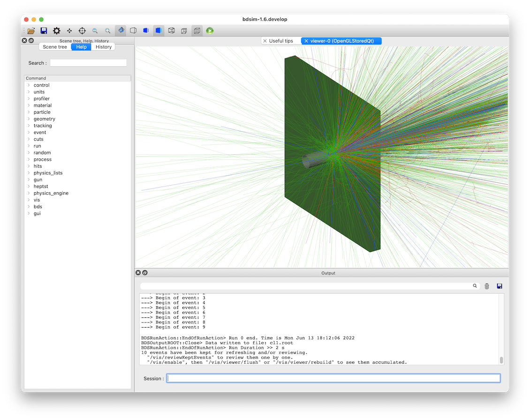Enable hidden line and surface removal mode
Image resolution: width=530 pixels, height=420 pixels.
coord(146,30)
